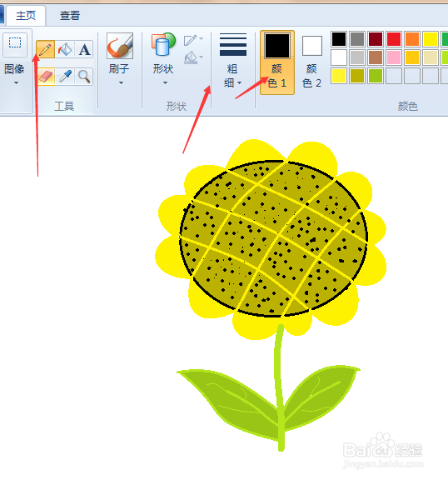Select 颜色 1 (Color 1) button
448x480 pixels.
(277, 62)
